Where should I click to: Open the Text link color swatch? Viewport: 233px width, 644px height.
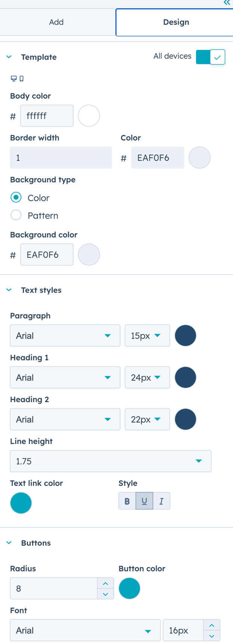click(21, 503)
